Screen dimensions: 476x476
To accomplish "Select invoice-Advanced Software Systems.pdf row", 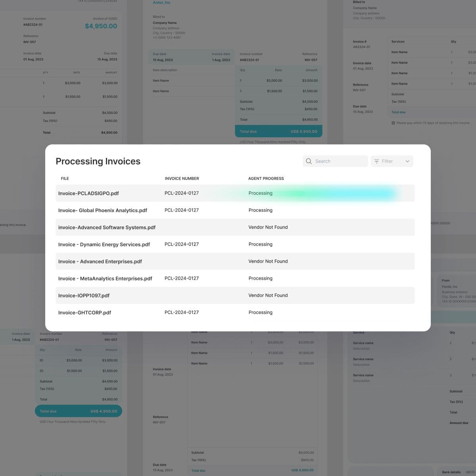I will tap(106, 227).
